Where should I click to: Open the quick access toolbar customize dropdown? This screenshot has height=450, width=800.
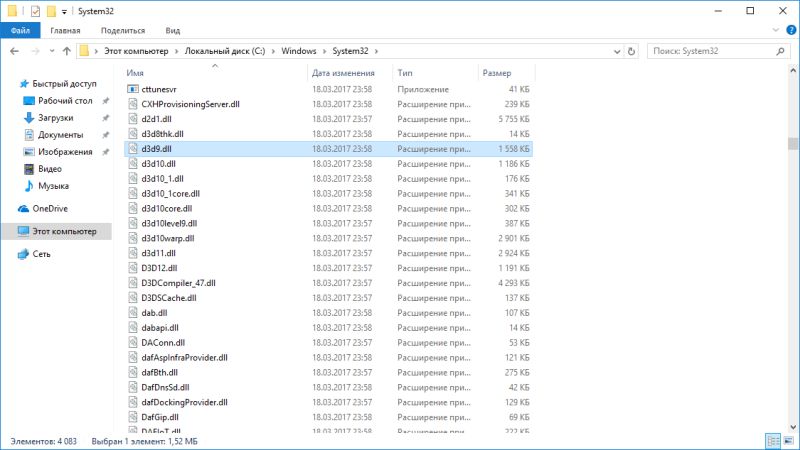pyautogui.click(x=64, y=11)
